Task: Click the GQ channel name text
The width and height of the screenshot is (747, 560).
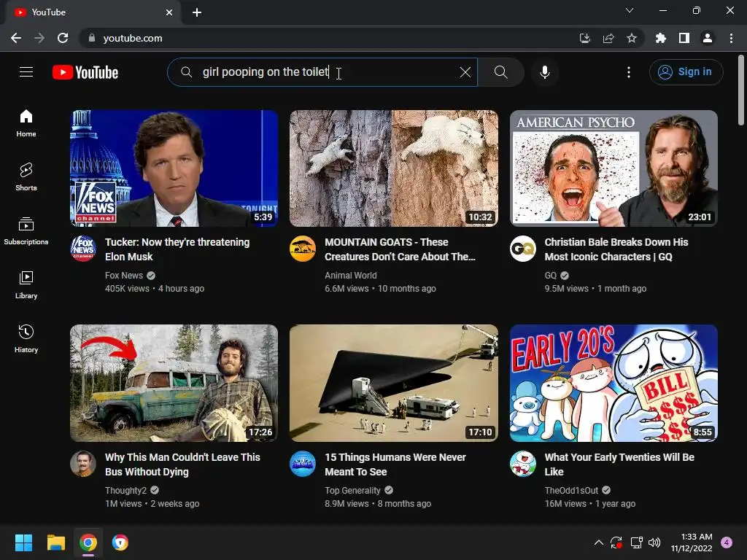Action: click(x=551, y=275)
